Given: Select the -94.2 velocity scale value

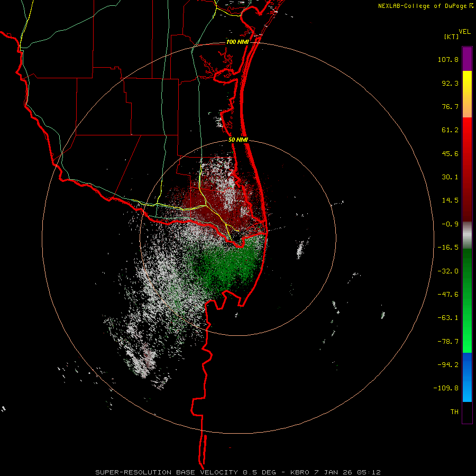Looking at the screenshot, I should [448, 364].
